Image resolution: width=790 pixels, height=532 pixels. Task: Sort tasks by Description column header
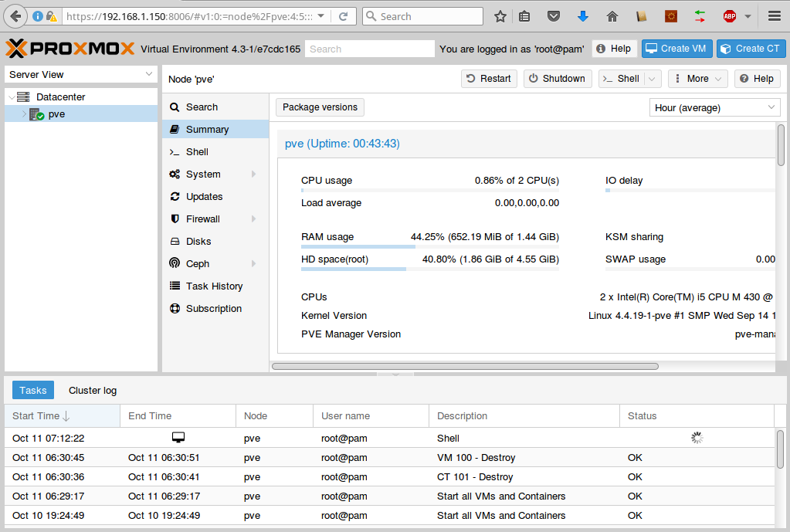pyautogui.click(x=524, y=416)
